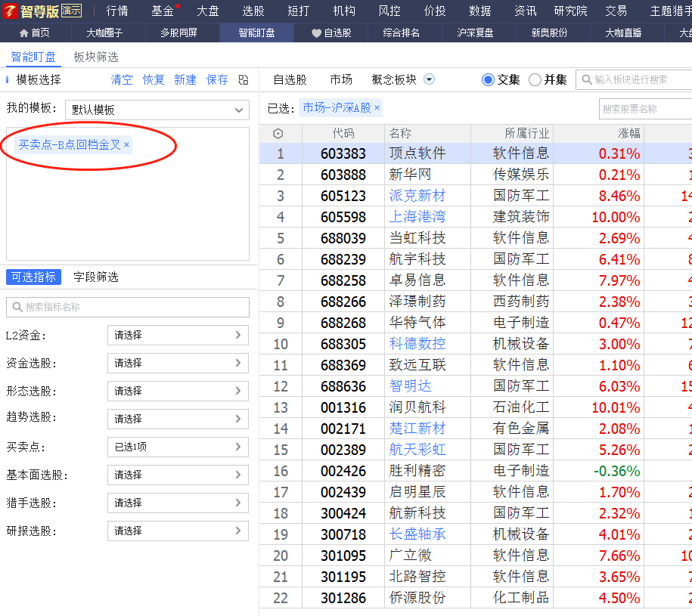Open stock 长盛轴承 link

coord(417,534)
